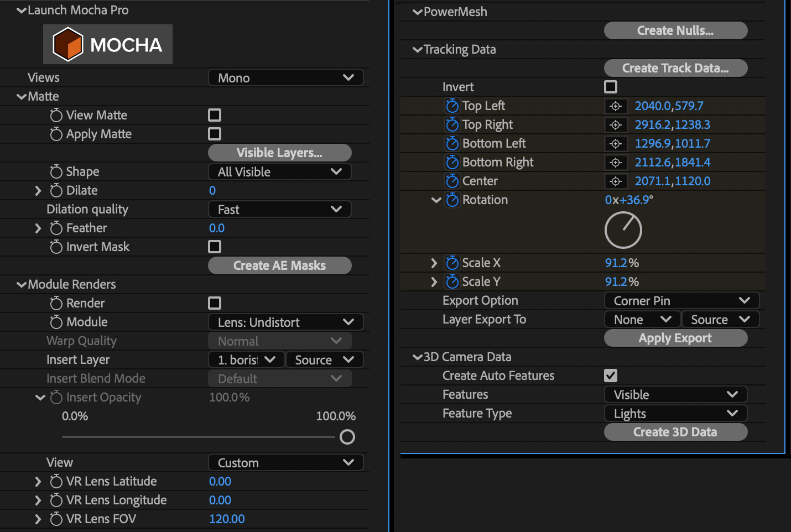
Task: Click the point picker crosshair for Top Left
Action: 616,106
